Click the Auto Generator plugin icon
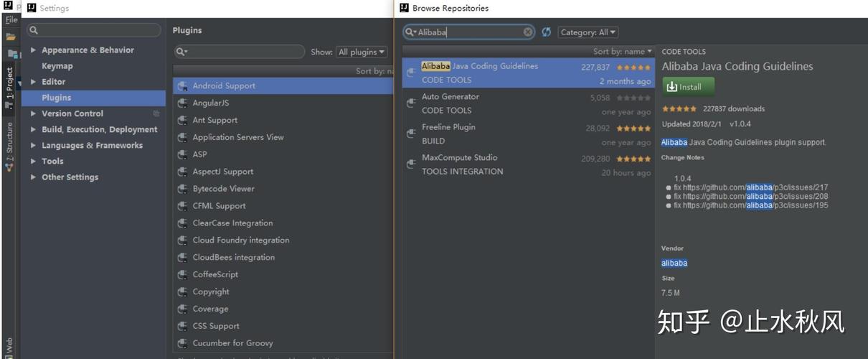The height and width of the screenshot is (359, 868). 411,103
